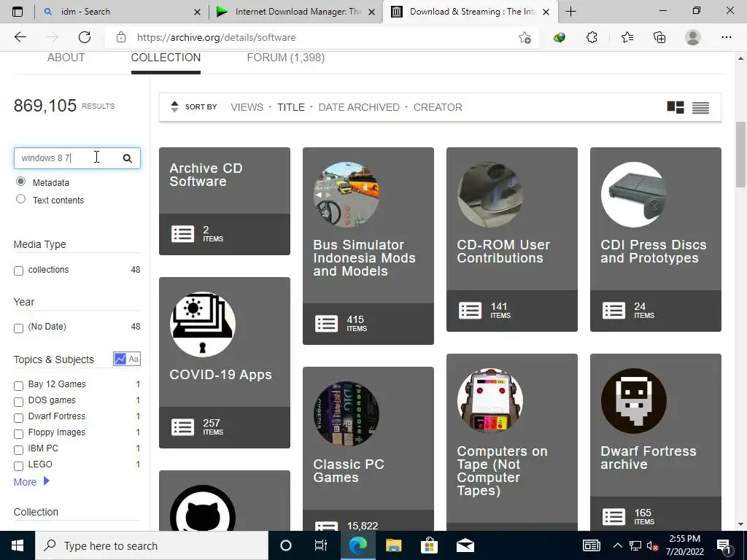Refresh the page with reload icon
Screen dimensions: 747x560
tap(85, 37)
